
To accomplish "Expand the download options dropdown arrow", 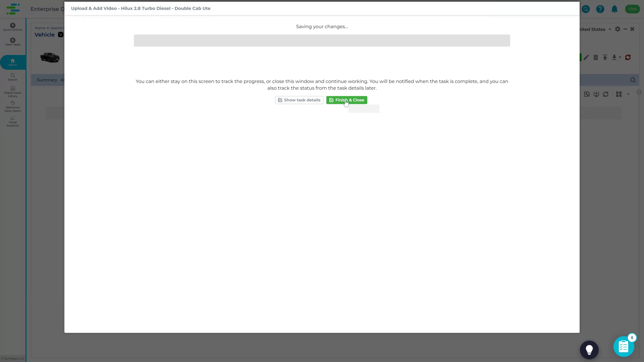I will 619,57.
